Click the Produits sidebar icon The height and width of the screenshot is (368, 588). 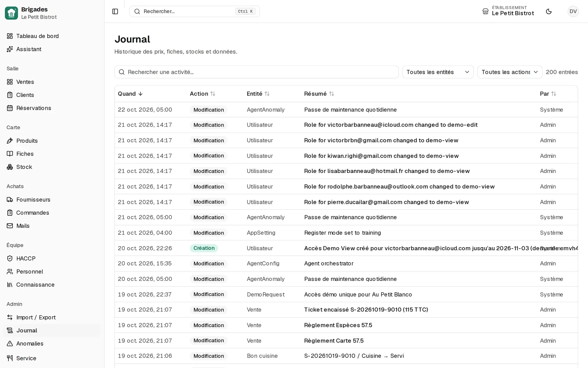pyautogui.click(x=10, y=141)
